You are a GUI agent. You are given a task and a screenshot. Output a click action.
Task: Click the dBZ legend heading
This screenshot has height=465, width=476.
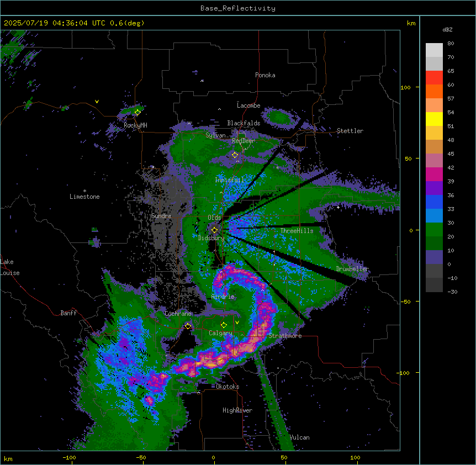(x=447, y=30)
